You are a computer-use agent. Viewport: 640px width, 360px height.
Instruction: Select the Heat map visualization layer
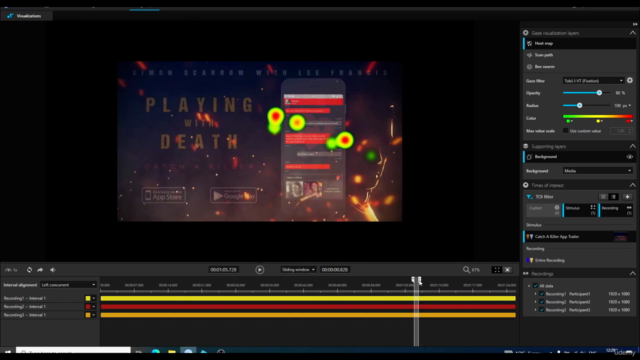click(580, 43)
